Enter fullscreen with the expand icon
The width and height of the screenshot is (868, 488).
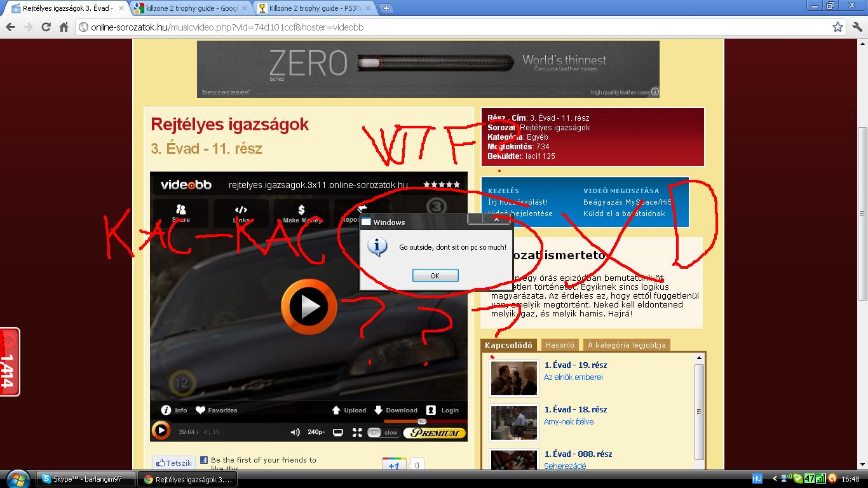coord(357,432)
